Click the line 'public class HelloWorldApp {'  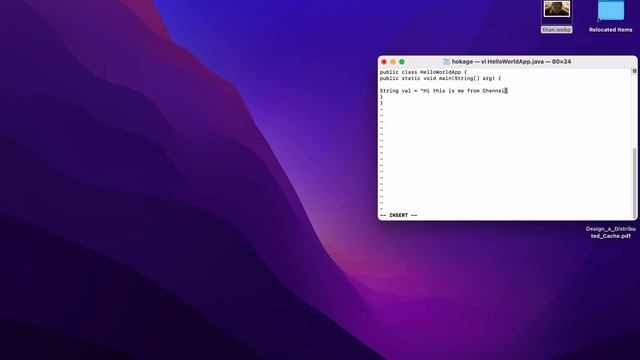[423, 72]
